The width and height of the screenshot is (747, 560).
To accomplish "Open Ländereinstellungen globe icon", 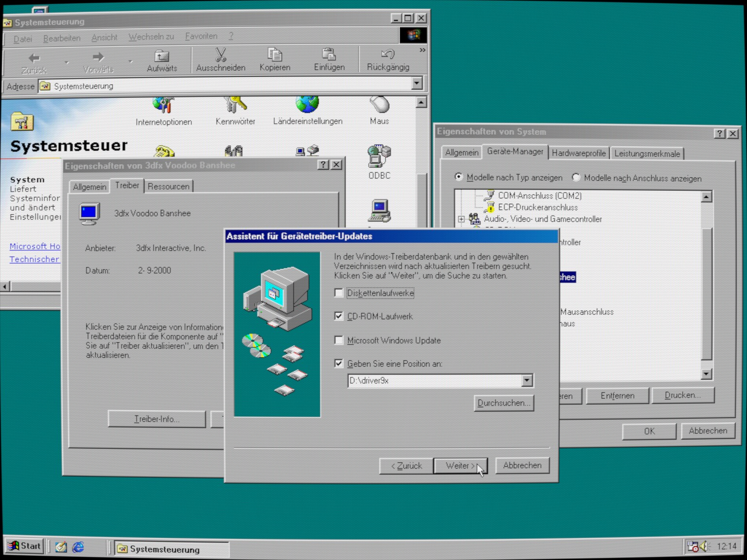I will click(x=307, y=105).
